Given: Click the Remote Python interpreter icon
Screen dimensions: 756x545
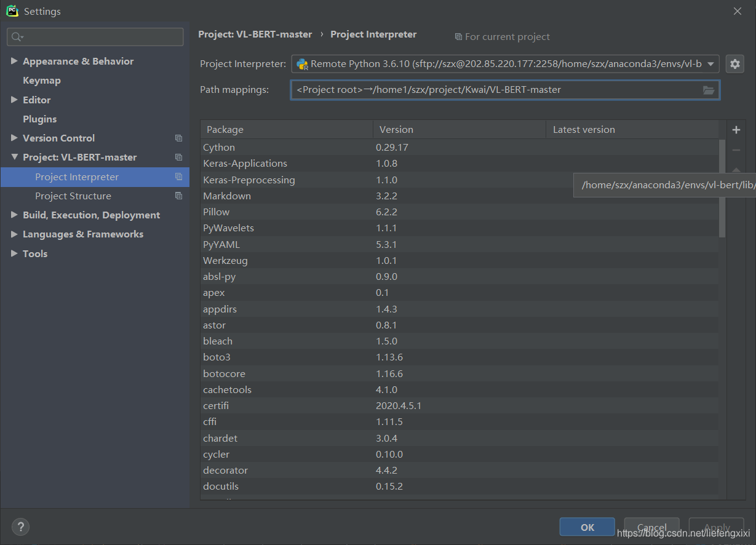Looking at the screenshot, I should 302,64.
